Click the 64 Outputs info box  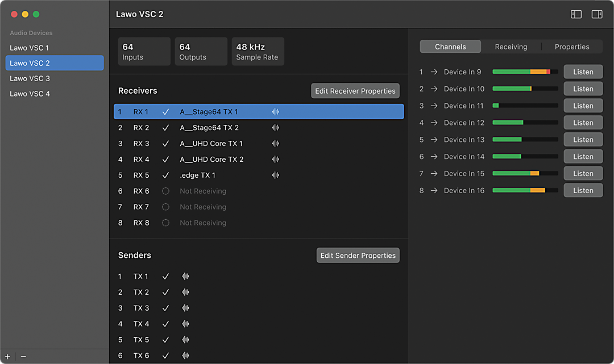(201, 51)
